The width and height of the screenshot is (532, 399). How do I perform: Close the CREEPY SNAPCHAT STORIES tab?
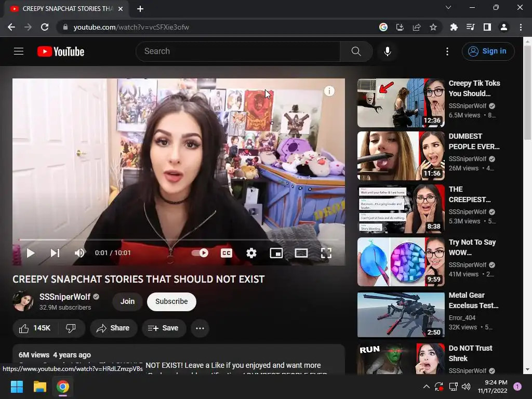pyautogui.click(x=121, y=9)
